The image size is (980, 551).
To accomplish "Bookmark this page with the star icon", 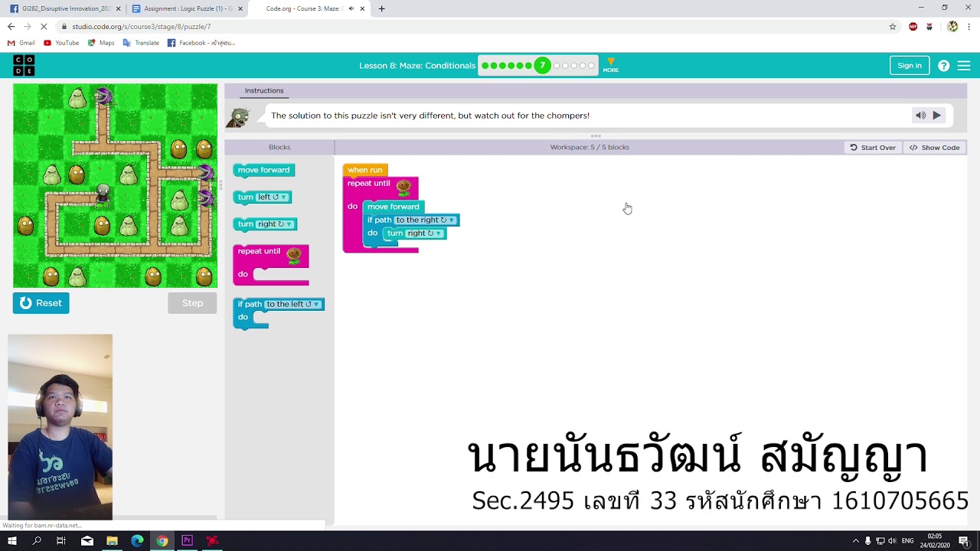I will 893,26.
